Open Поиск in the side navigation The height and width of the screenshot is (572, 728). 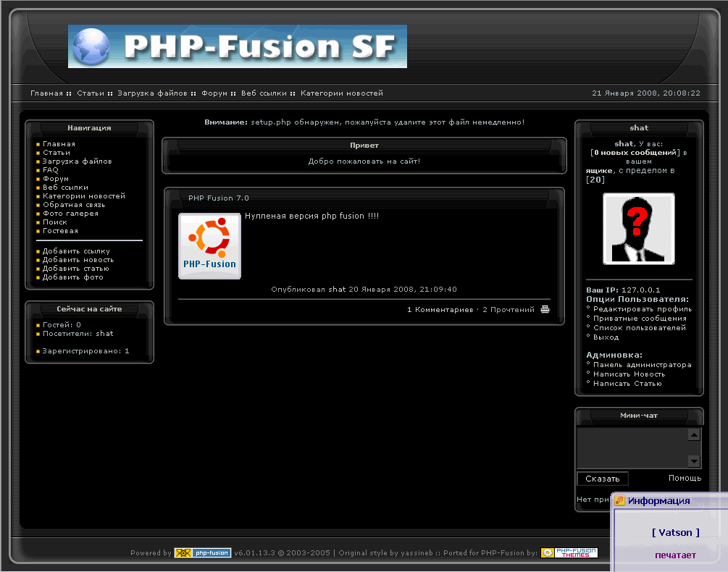point(55,222)
